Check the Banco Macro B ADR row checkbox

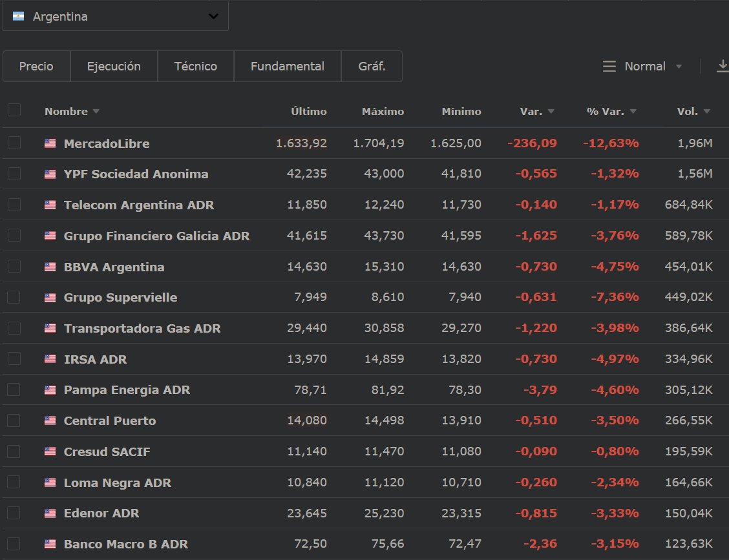[14, 543]
